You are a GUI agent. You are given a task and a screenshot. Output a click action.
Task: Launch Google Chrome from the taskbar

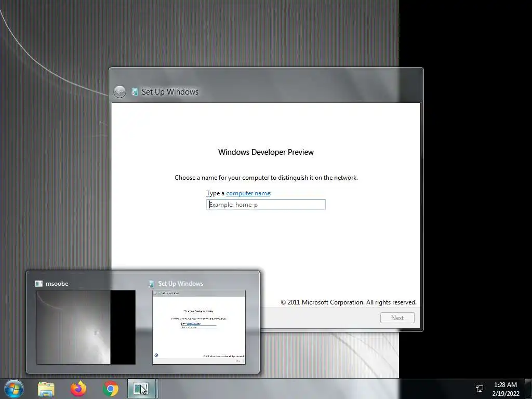[111, 389]
